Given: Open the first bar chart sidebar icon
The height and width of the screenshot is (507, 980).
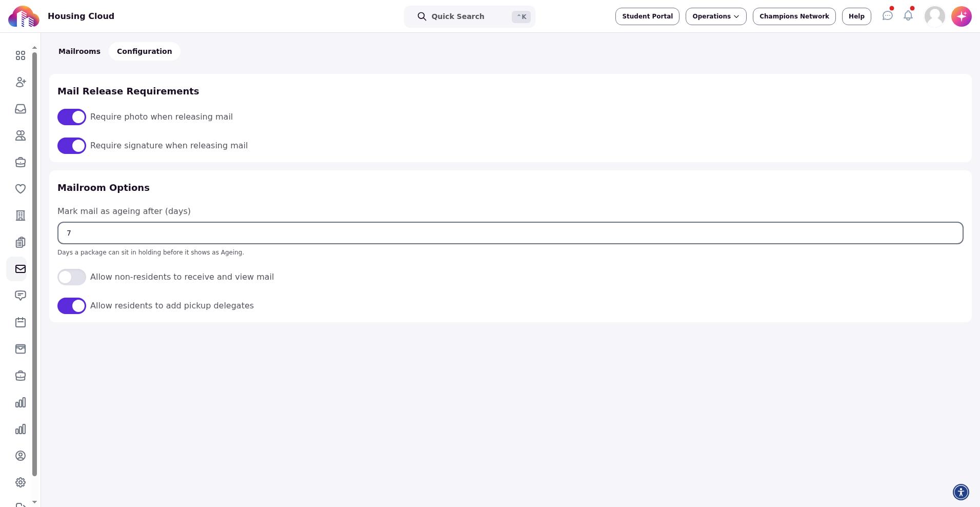Looking at the screenshot, I should tap(21, 402).
